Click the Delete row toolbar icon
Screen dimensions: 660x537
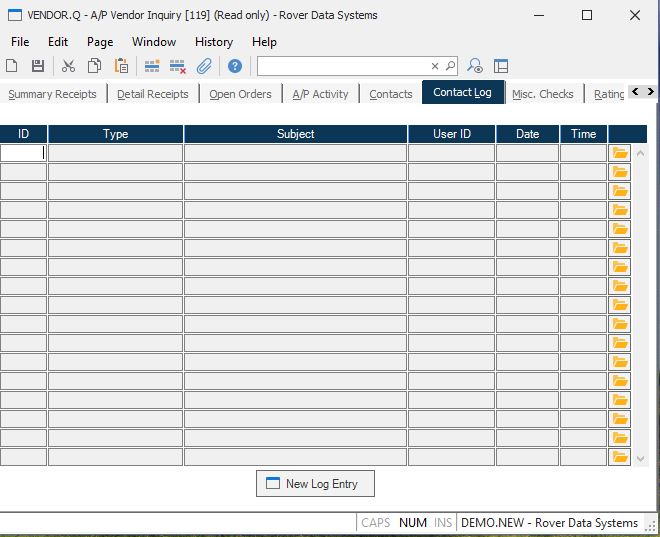178,66
